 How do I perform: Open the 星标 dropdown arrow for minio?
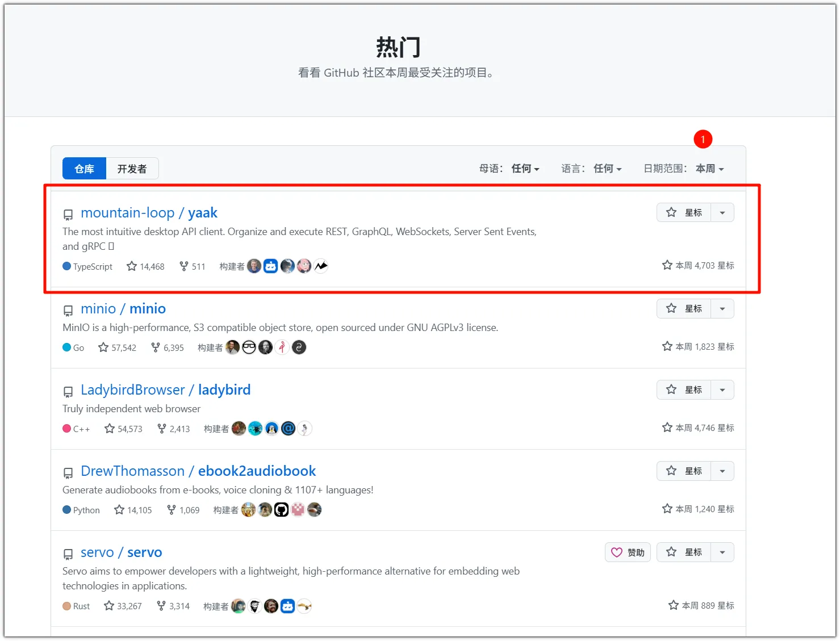(722, 308)
